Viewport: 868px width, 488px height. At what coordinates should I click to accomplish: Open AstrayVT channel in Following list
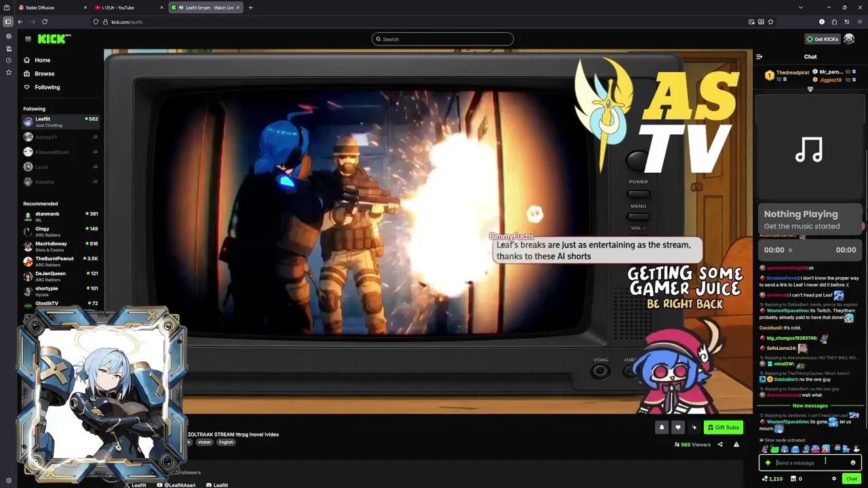(x=60, y=137)
